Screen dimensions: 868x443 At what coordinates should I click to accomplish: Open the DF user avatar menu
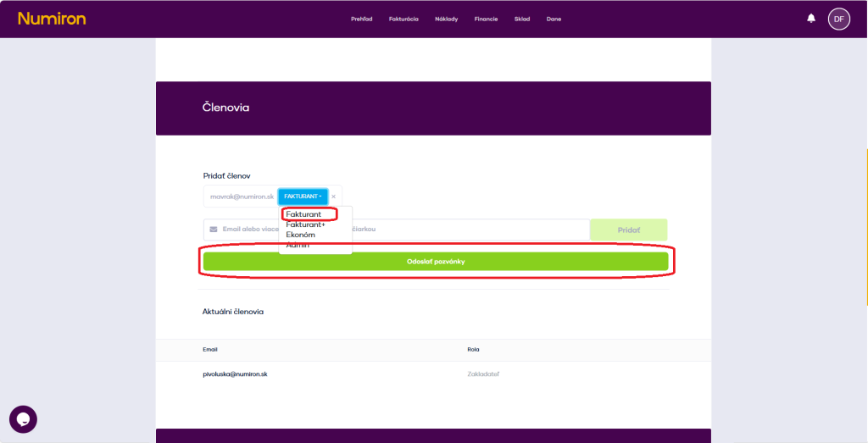point(838,19)
